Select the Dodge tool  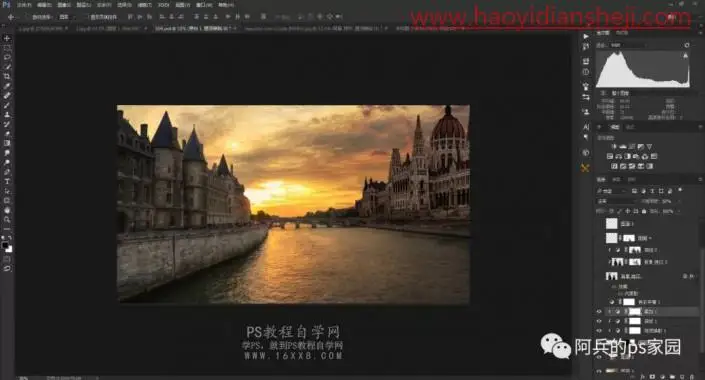click(7, 162)
